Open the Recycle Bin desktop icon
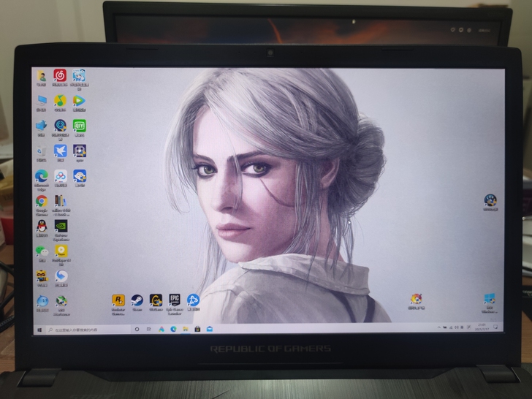The width and height of the screenshot is (532, 399). click(x=41, y=151)
